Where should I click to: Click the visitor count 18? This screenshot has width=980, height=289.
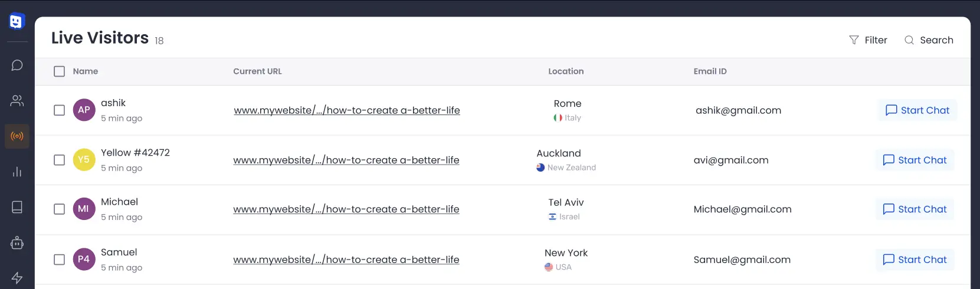pyautogui.click(x=159, y=41)
